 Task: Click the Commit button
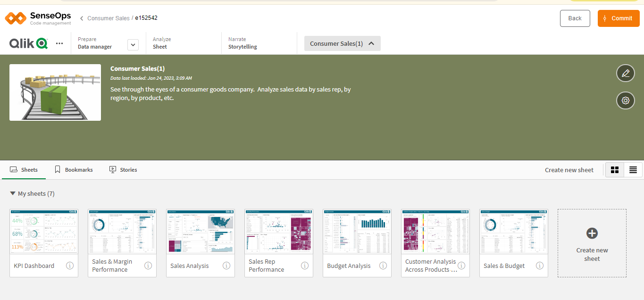(618, 18)
